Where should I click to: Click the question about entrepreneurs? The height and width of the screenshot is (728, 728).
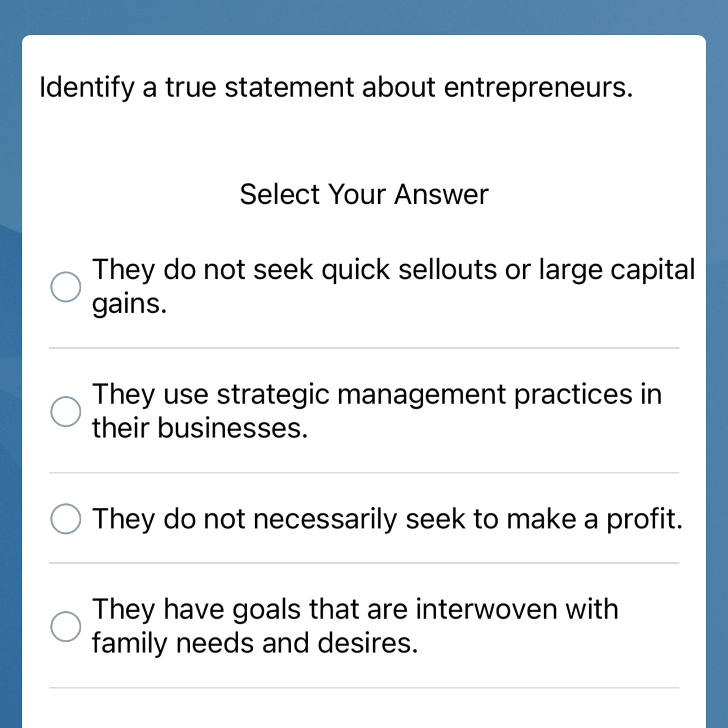point(336,87)
